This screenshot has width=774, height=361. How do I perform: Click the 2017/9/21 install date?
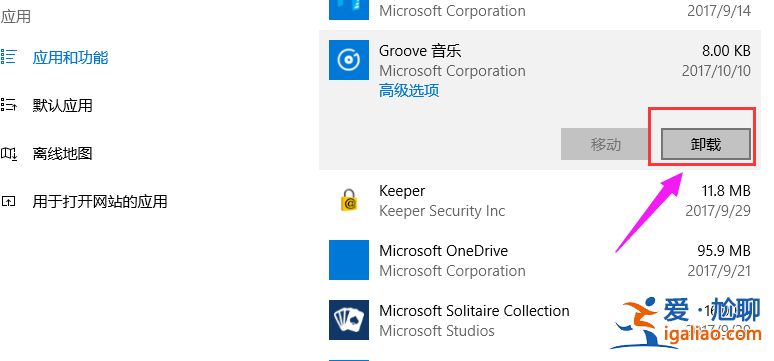click(x=719, y=271)
